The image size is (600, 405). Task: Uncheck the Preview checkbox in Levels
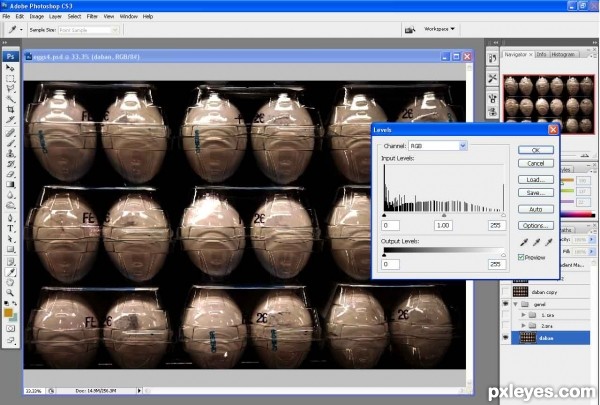(521, 257)
